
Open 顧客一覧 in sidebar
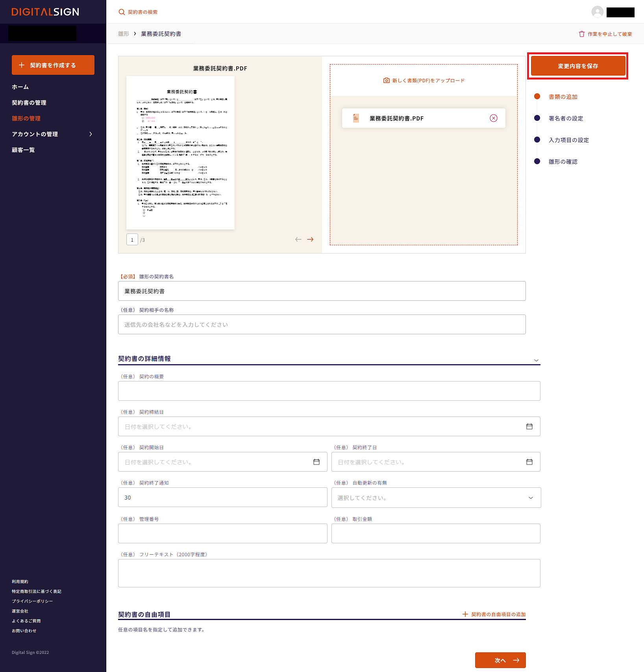click(23, 150)
